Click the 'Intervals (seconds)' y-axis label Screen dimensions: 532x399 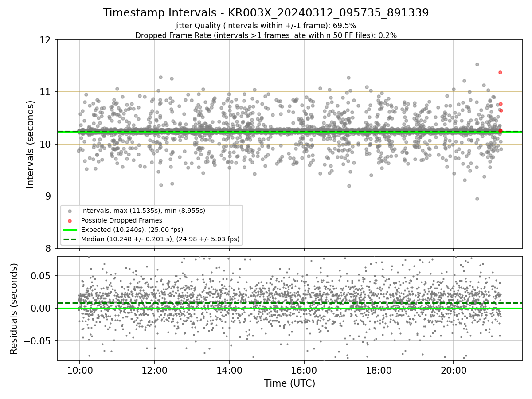[x=31, y=144]
